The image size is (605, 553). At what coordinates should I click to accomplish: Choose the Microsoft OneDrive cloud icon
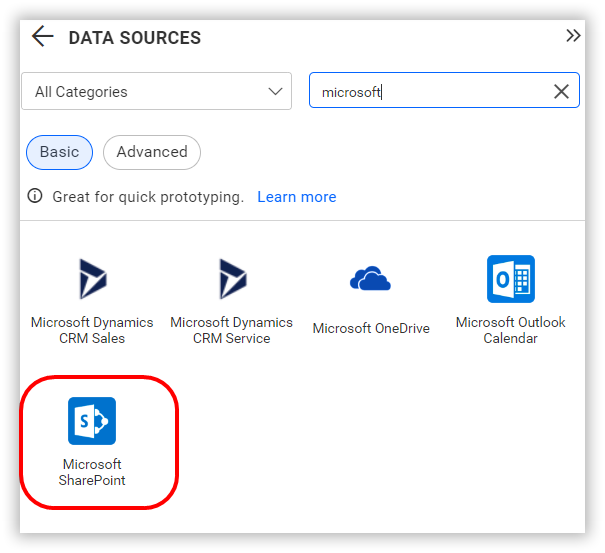point(370,278)
